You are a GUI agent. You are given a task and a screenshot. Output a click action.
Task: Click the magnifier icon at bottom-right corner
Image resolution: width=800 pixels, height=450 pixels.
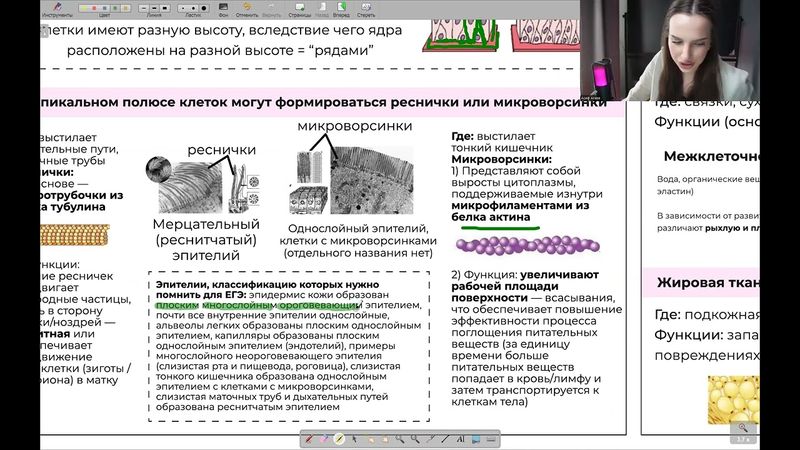743,429
